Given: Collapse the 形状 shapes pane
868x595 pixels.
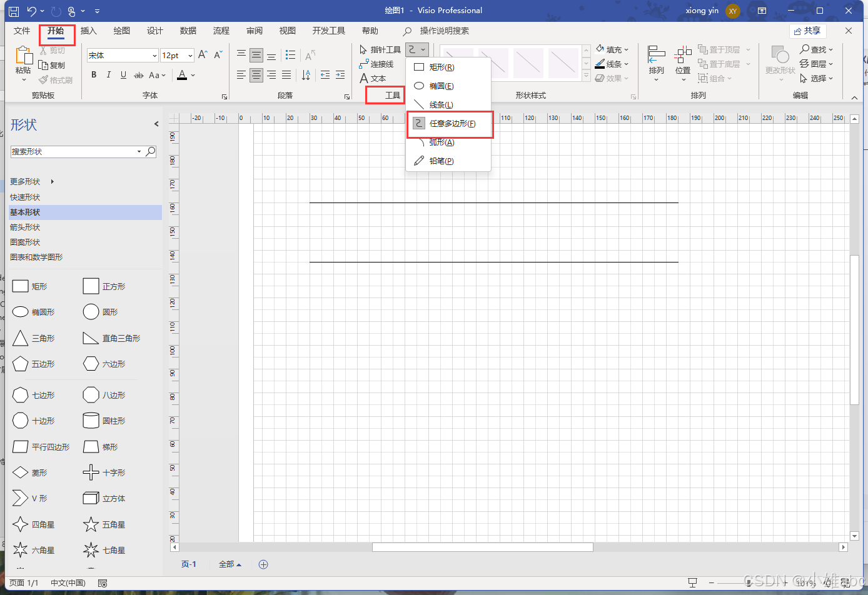Looking at the screenshot, I should pyautogui.click(x=156, y=124).
